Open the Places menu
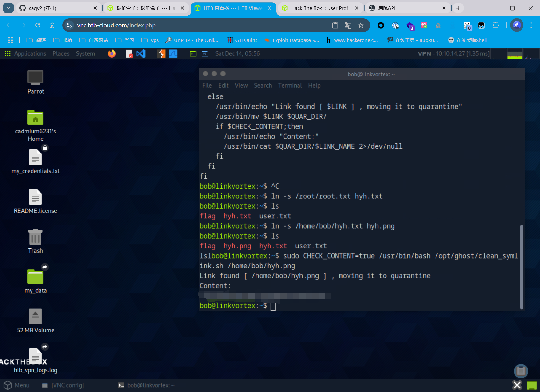Screen dimensions: 540x392 [61, 53]
